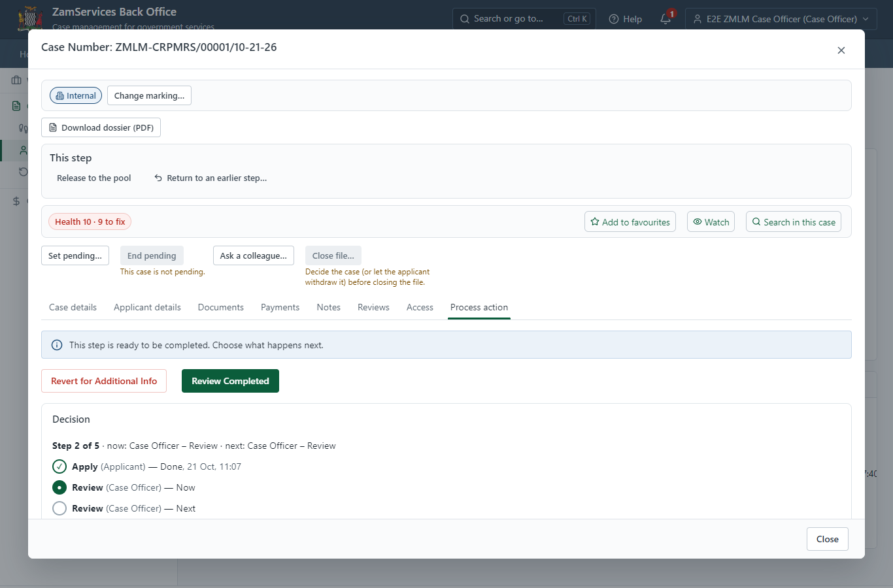Click the Health 10 · 9 to fix badge
893x588 pixels.
pos(90,221)
